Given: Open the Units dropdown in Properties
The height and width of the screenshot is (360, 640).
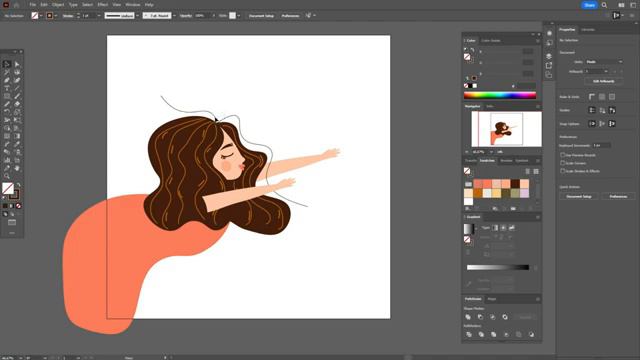Looking at the screenshot, I should pyautogui.click(x=604, y=62).
